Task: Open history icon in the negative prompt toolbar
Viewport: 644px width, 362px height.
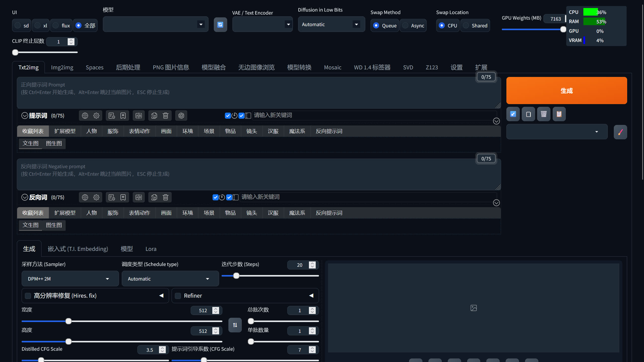Action: (112, 197)
